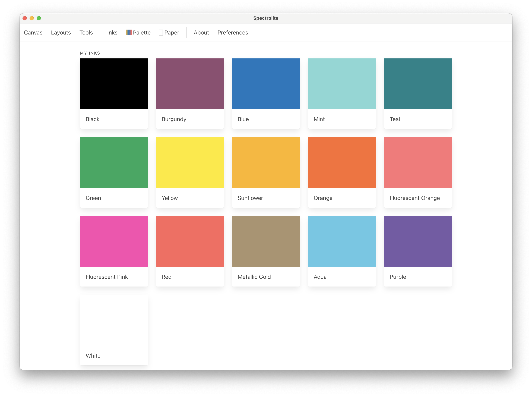Choose the Mint ink swatch
Image resolution: width=532 pixels, height=396 pixels.
[x=342, y=84]
